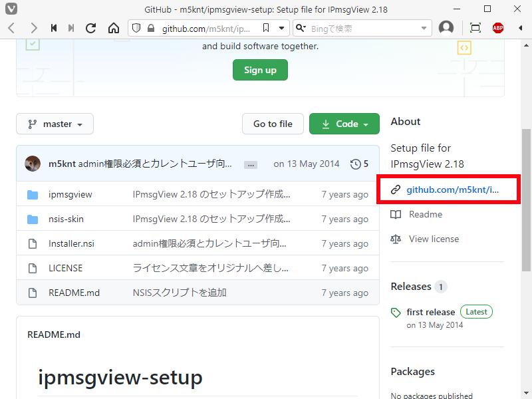Open m5knt author link
Screen dimensions: 532x399
pos(62,164)
